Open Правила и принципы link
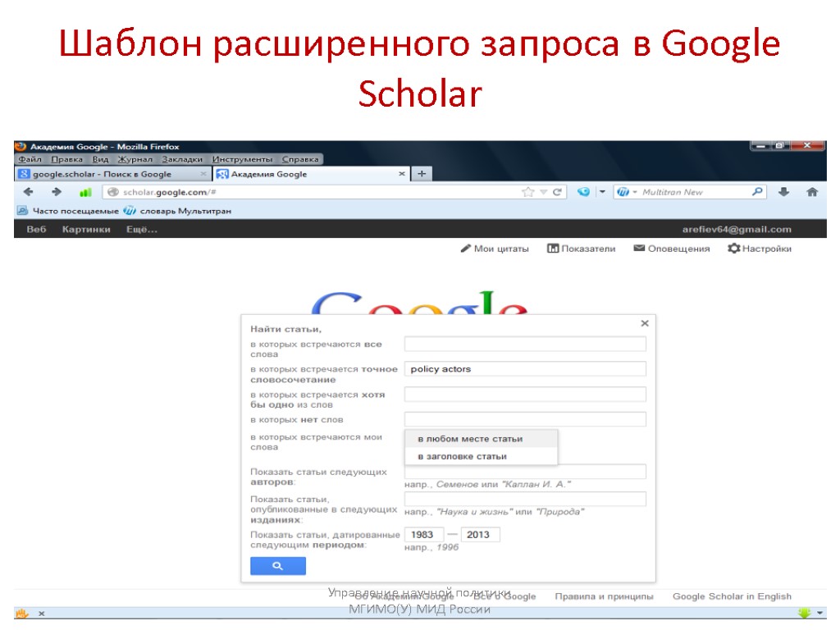Image resolution: width=840 pixels, height=630 pixels. (604, 596)
